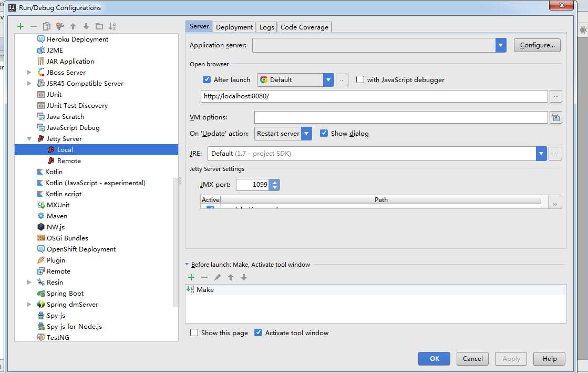Create new folder toolbar icon
The height and width of the screenshot is (373, 588).
point(99,26)
